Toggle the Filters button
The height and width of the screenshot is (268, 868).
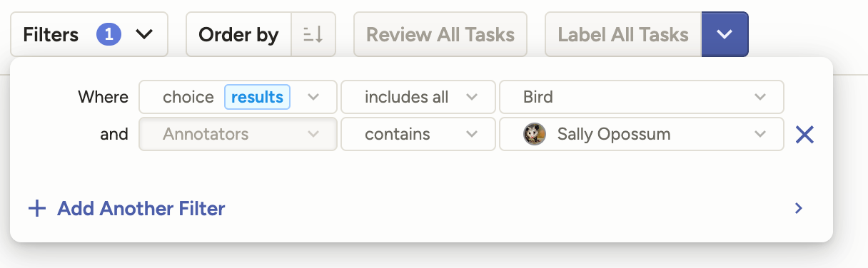[x=89, y=34]
